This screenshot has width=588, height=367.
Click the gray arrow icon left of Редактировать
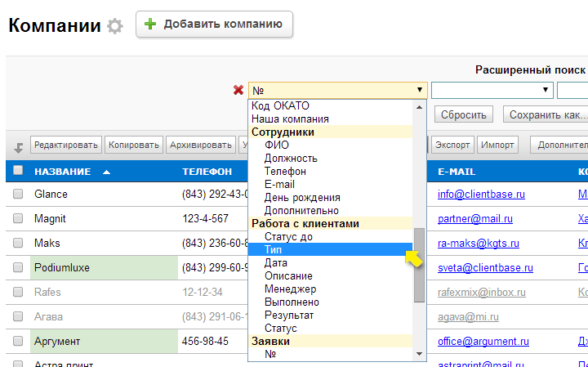coord(18,147)
